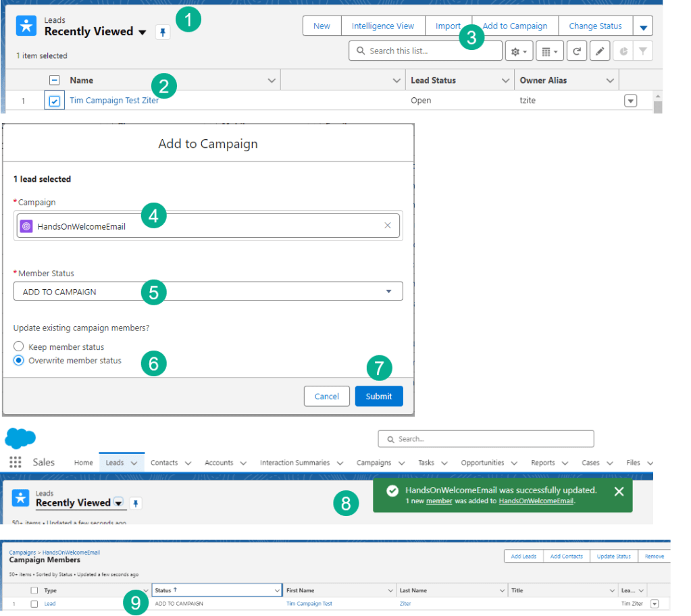Image resolution: width=691 pixels, height=616 pixels.
Task: Click the pencil edit list icon
Action: 600,51
